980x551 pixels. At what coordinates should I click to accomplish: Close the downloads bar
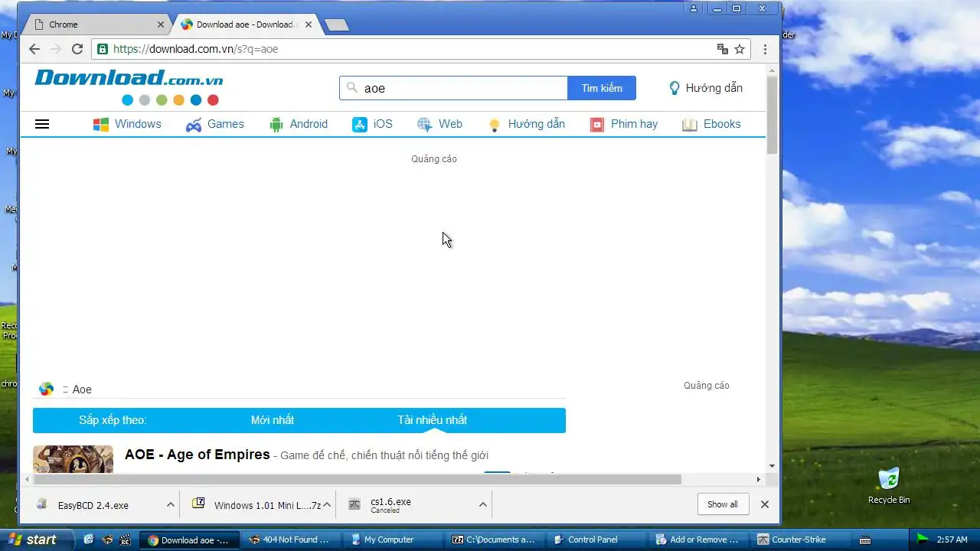click(764, 504)
